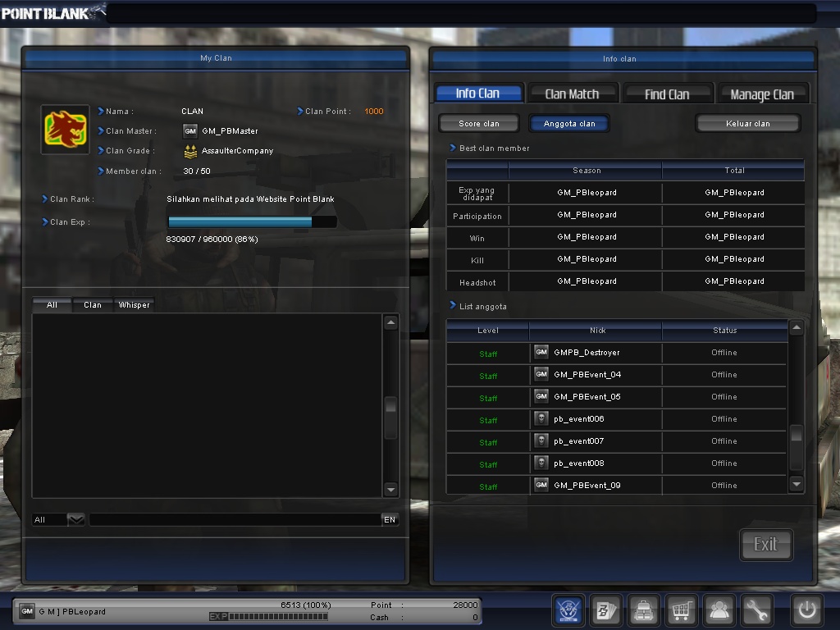Open the community friends icon
The image size is (840, 630).
point(719,609)
